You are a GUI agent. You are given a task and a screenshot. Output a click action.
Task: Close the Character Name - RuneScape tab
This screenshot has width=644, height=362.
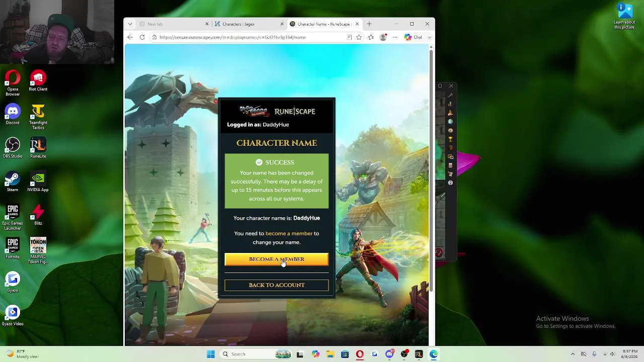[x=357, y=24]
